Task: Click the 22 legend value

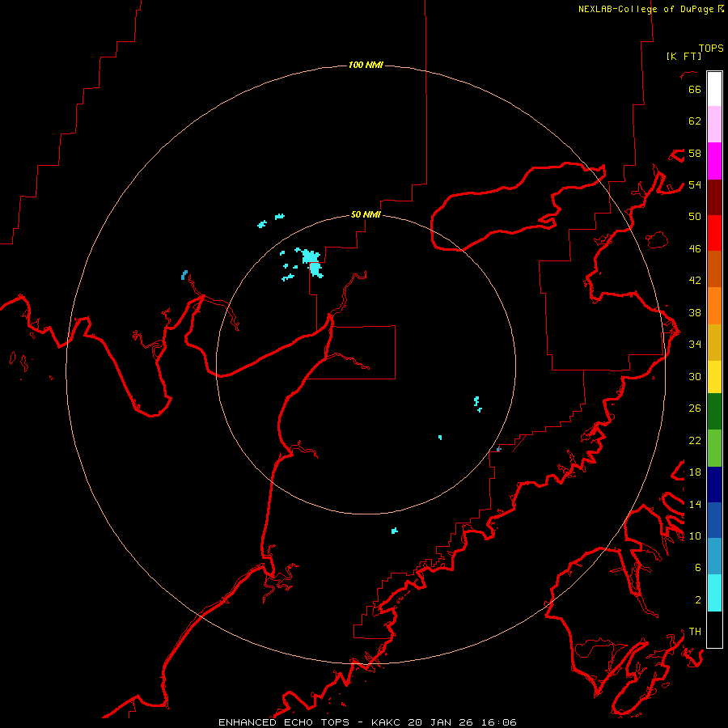Action: pos(695,440)
